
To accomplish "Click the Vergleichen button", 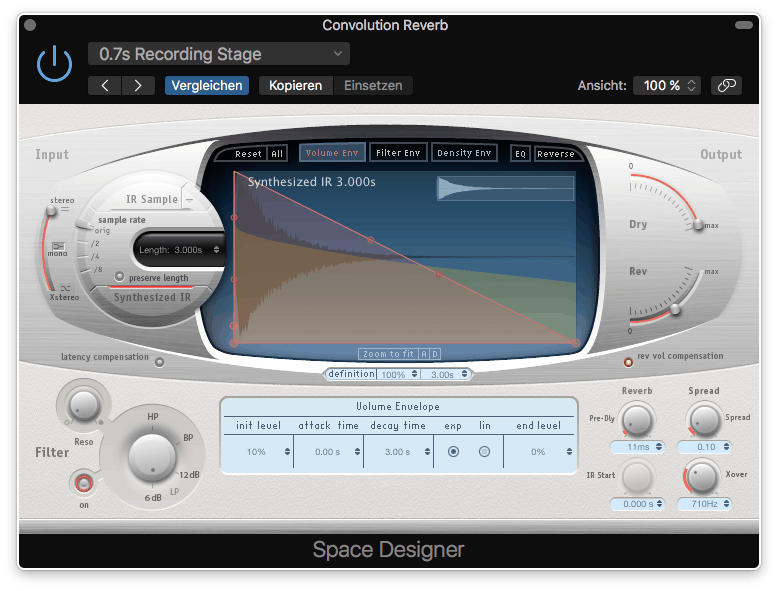I will click(207, 85).
